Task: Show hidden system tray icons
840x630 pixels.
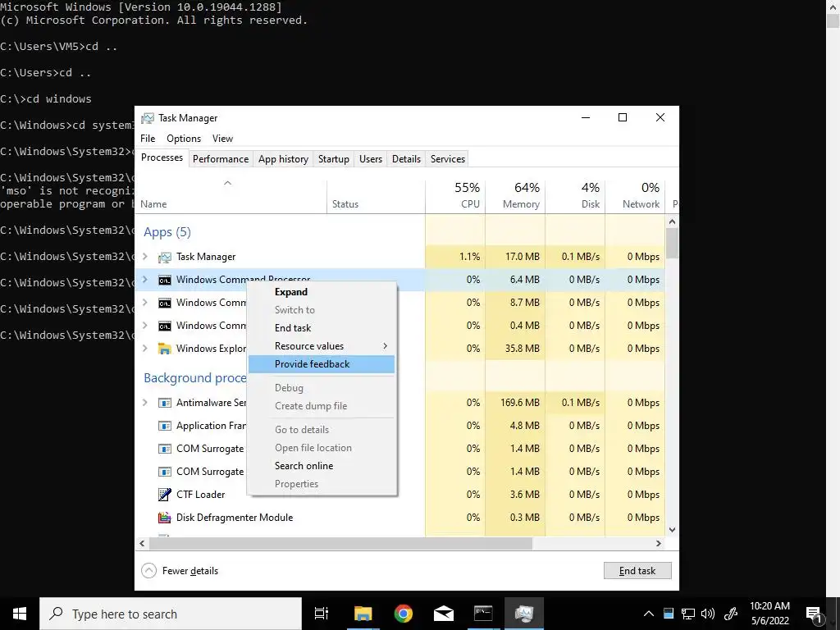Action: [648, 614]
